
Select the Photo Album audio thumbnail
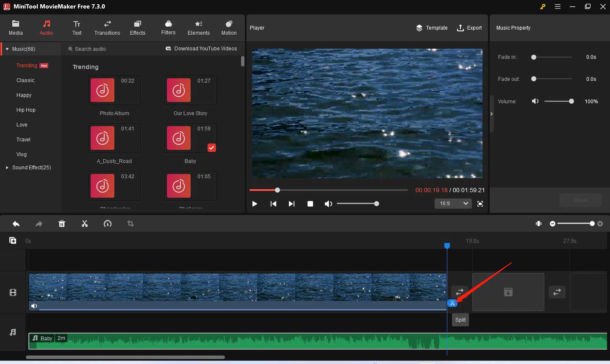pos(114,90)
